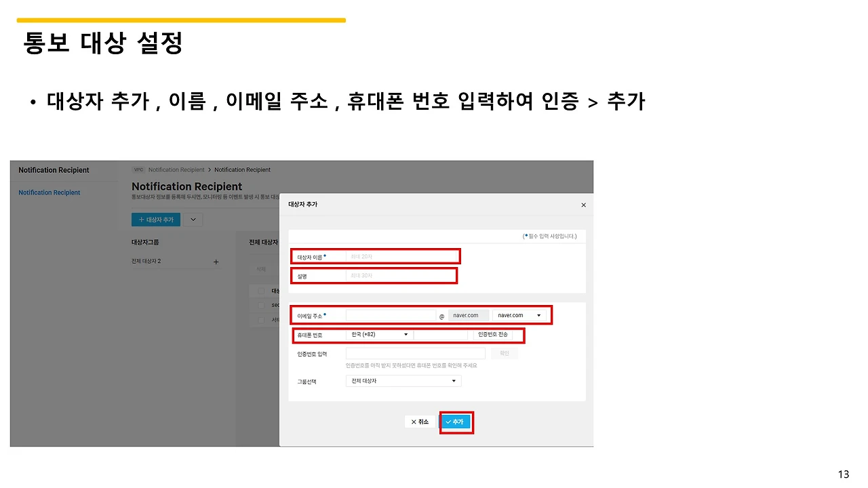Tick the checkbox in the '서' recipient row
Viewport: 868px width, 488px height.
[x=261, y=320]
